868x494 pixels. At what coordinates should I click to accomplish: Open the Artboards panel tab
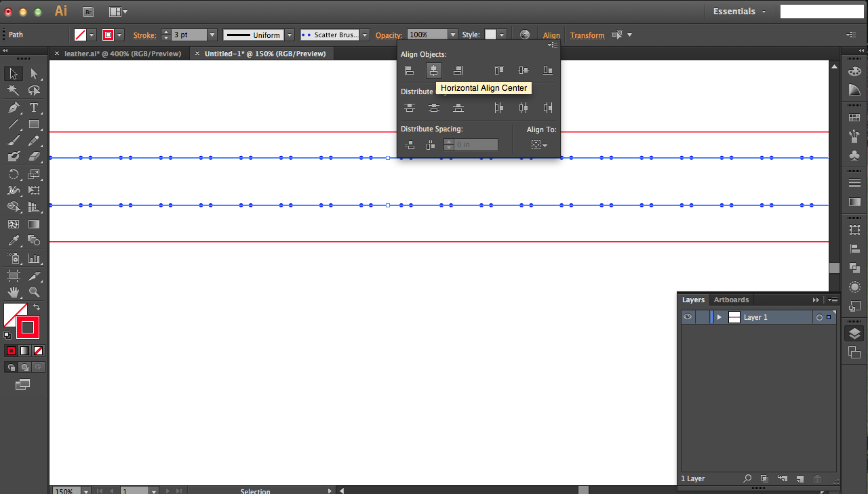click(731, 300)
